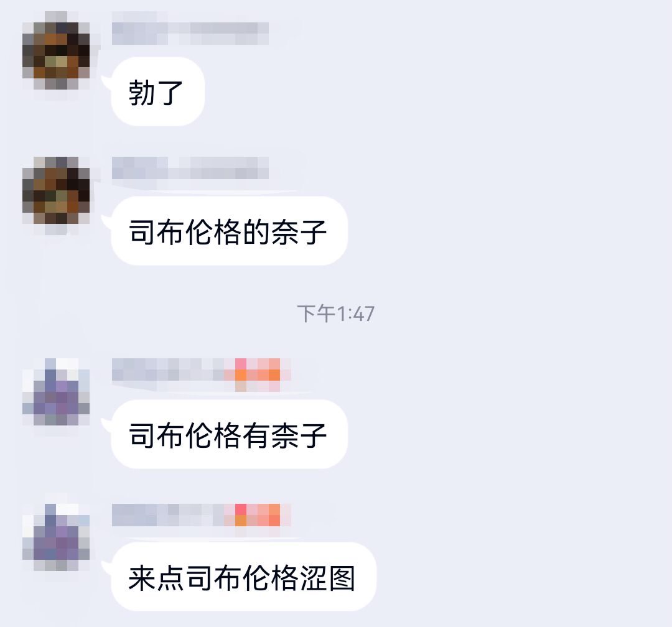Open the purple avatar beside 司布伦格有奈子
Viewport: 672px width, 627px height.
tap(56, 392)
